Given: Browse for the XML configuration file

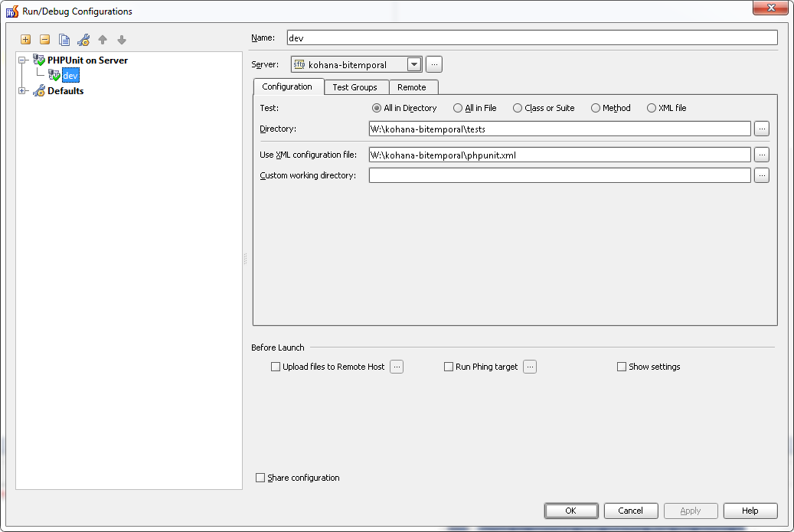Looking at the screenshot, I should [x=762, y=155].
